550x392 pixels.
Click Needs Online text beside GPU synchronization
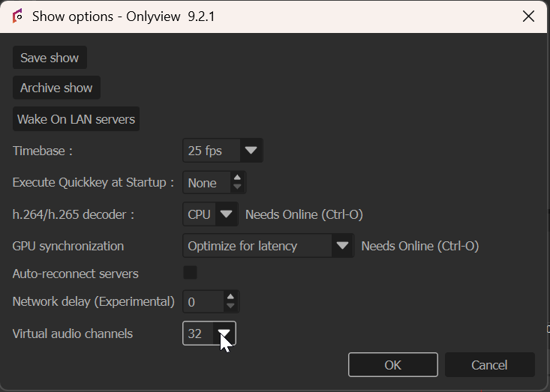[420, 246]
